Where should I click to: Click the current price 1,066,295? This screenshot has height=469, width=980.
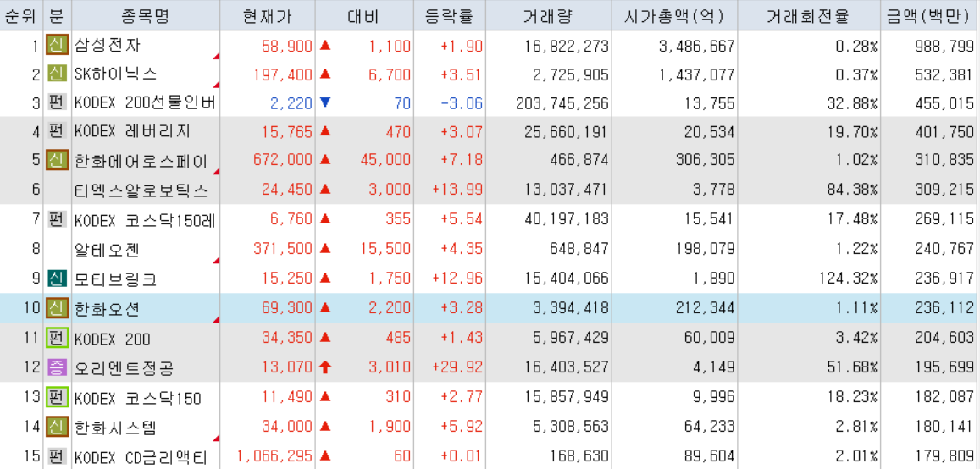[274, 456]
